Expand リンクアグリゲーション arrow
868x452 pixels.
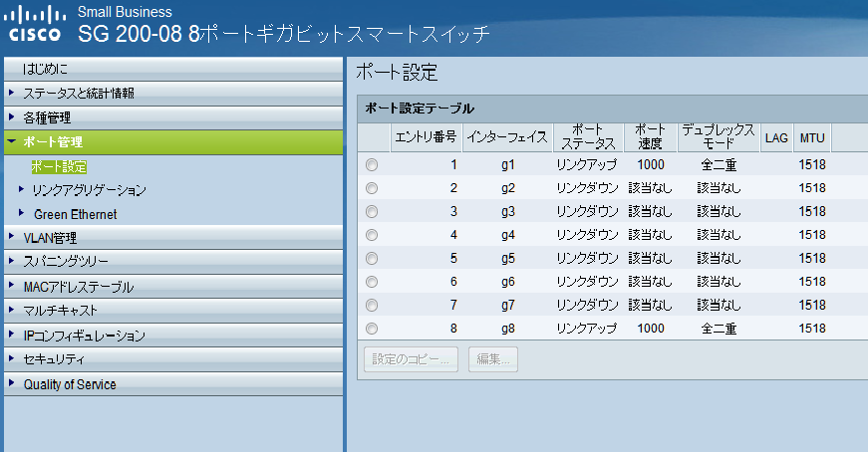[21, 188]
